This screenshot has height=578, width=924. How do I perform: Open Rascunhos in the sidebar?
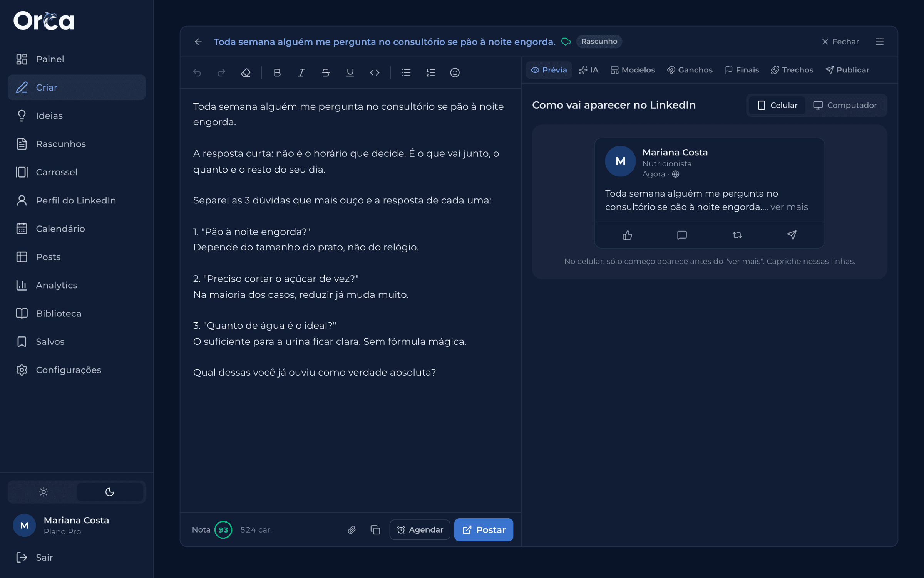pos(77,144)
